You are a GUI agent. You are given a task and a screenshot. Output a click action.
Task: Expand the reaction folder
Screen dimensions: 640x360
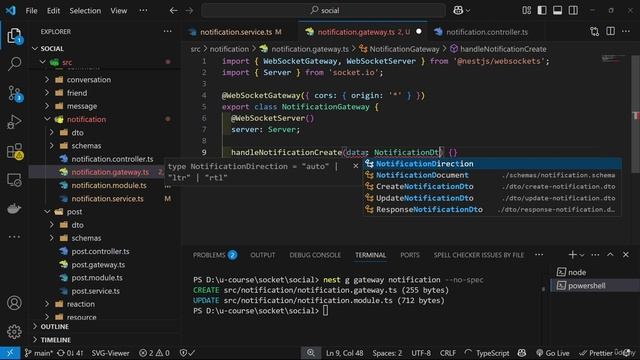tap(80, 304)
